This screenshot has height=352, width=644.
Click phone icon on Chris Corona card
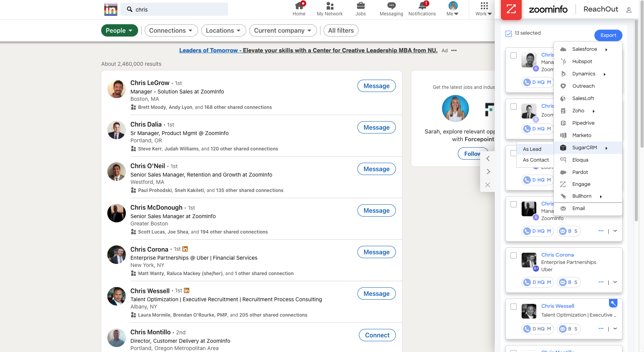click(527, 282)
